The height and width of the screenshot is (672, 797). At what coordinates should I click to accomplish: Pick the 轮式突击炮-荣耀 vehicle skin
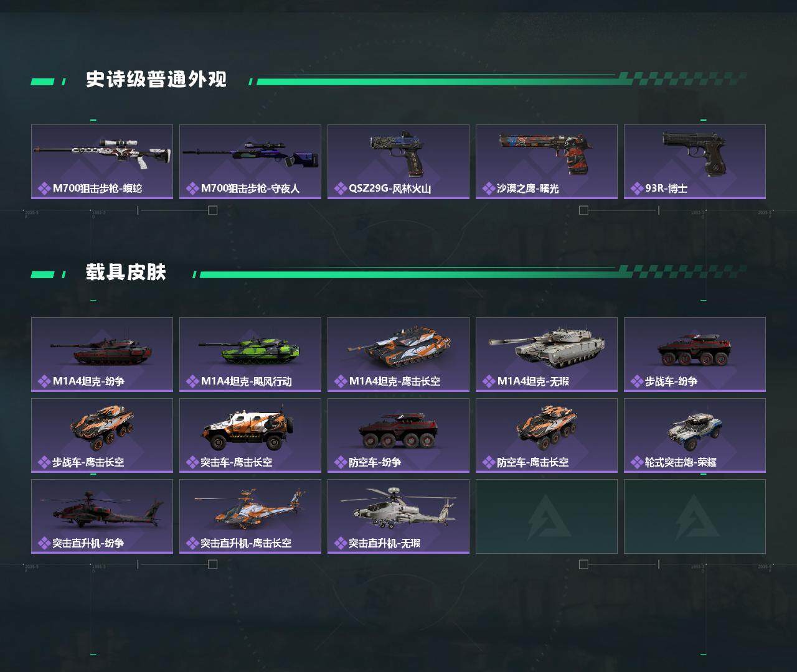pyautogui.click(x=695, y=436)
